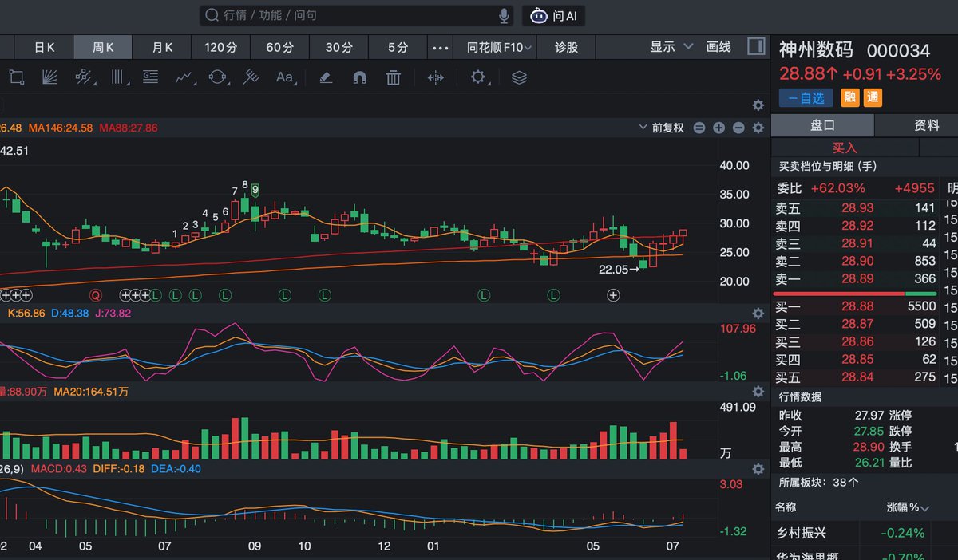Toggle 一自选 watchlist button
This screenshot has height=560, width=958.
[806, 97]
